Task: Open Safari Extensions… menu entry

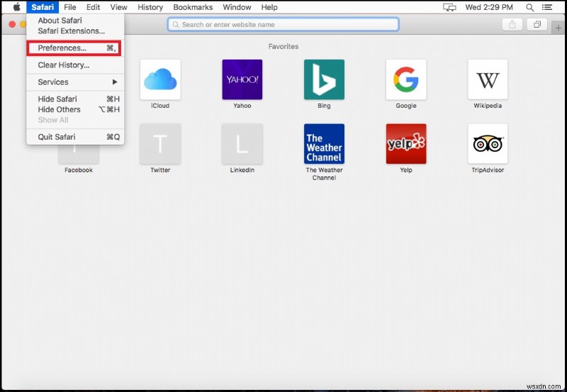Action: 75,30
